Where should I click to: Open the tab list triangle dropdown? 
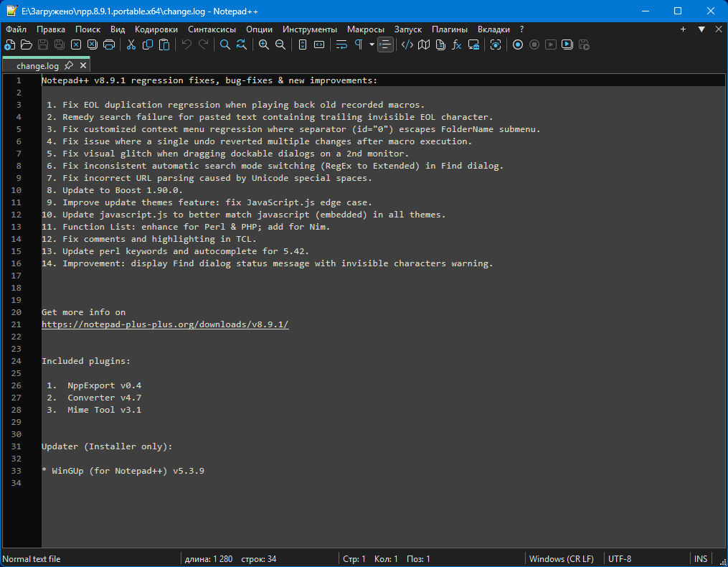[701, 29]
